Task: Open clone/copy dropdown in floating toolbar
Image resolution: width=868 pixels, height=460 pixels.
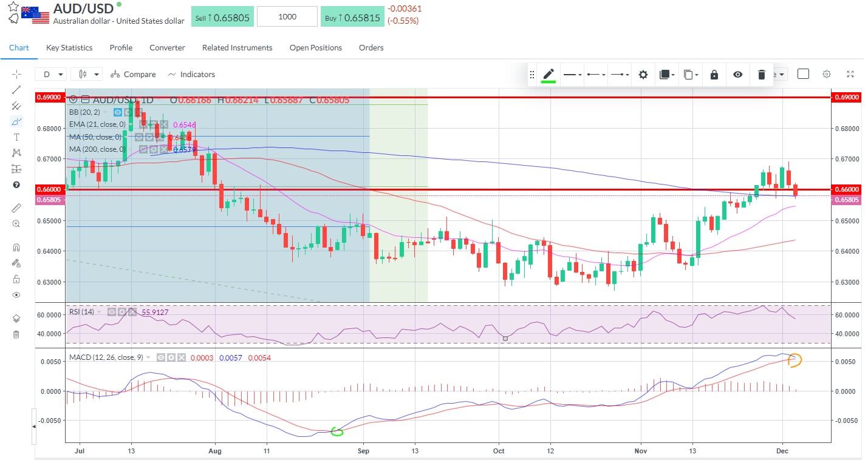Action: (x=691, y=75)
